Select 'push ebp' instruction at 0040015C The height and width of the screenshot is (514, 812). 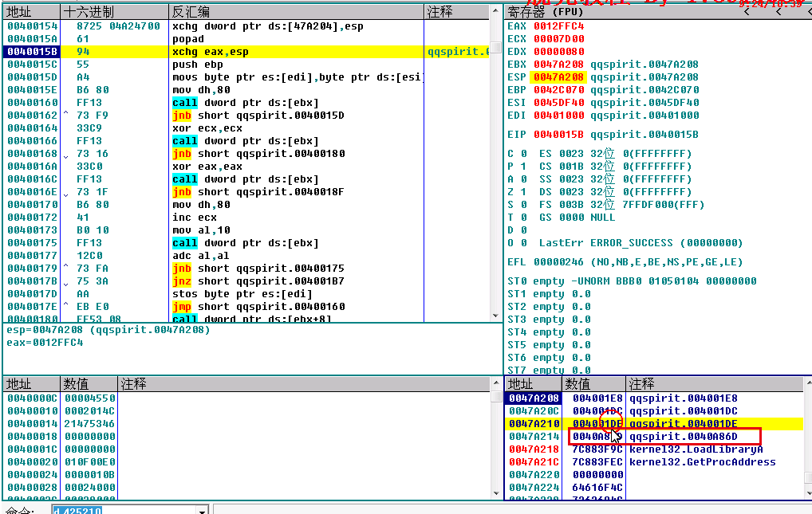tap(197, 65)
